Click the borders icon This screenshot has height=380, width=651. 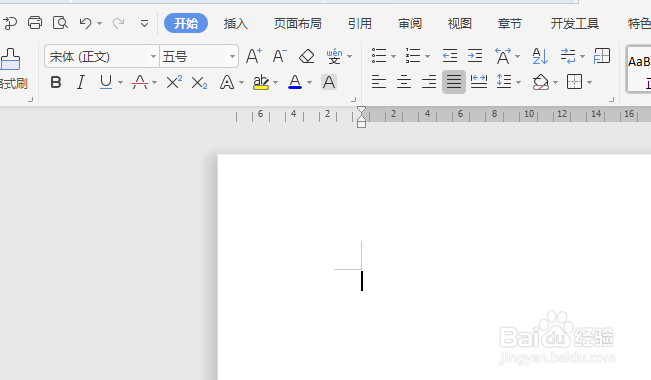point(574,82)
